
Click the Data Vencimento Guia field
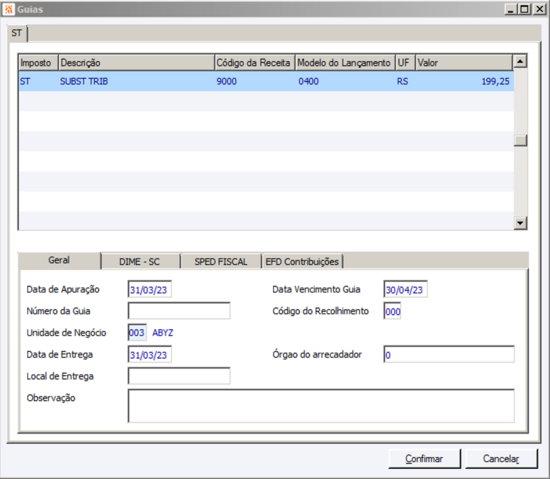click(405, 290)
